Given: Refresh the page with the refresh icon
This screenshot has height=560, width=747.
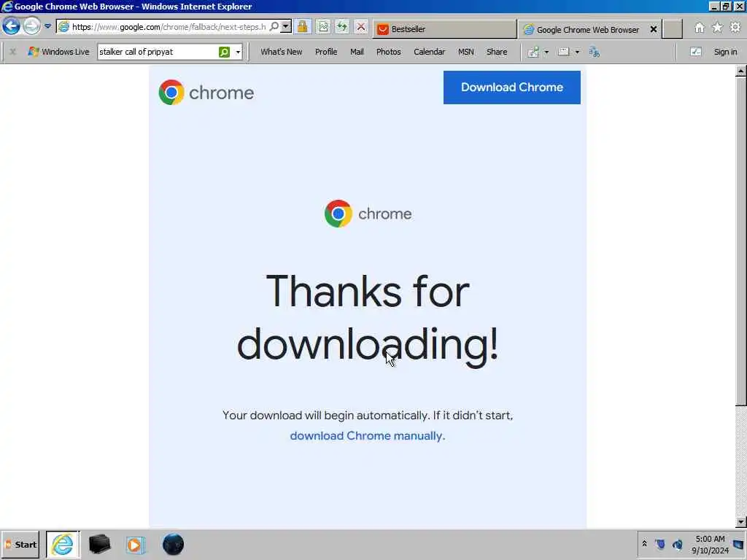Looking at the screenshot, I should pos(341,27).
